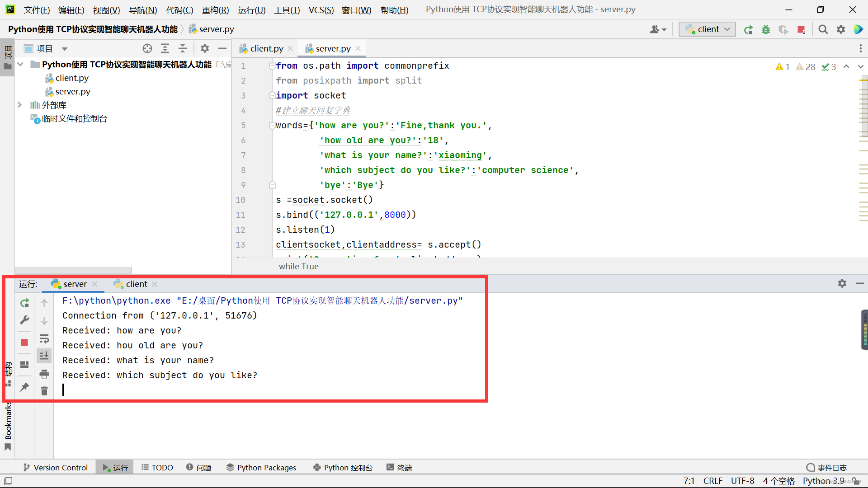Click the Debug bug icon in top toolbar
This screenshot has height=488, width=868.
pos(766,29)
